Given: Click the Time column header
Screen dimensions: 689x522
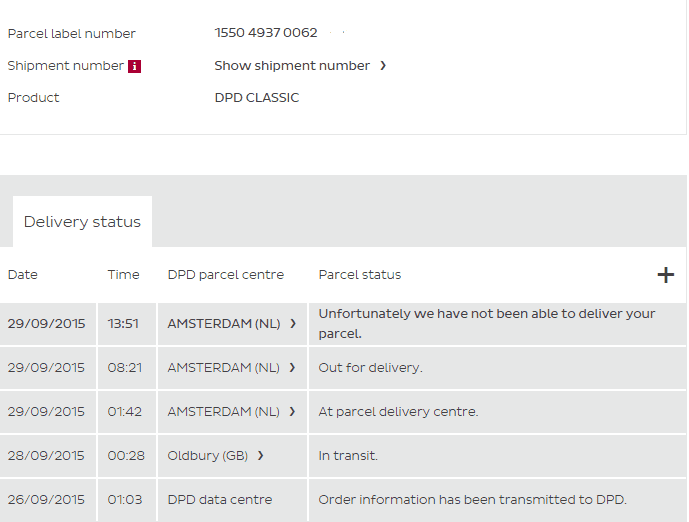Looking at the screenshot, I should pyautogui.click(x=124, y=275).
